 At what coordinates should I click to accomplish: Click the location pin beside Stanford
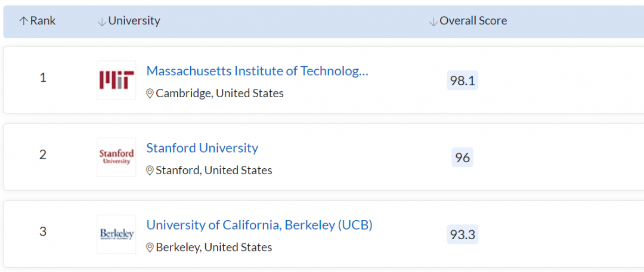tap(150, 171)
